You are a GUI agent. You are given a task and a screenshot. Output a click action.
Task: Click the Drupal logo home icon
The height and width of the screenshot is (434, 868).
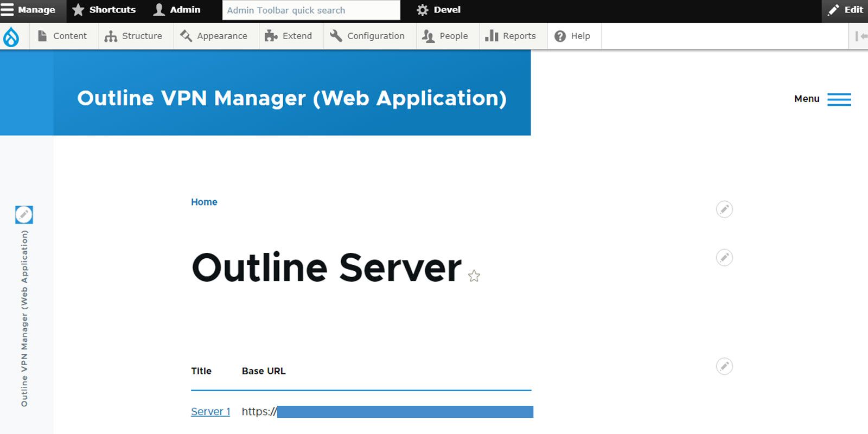[x=11, y=36]
